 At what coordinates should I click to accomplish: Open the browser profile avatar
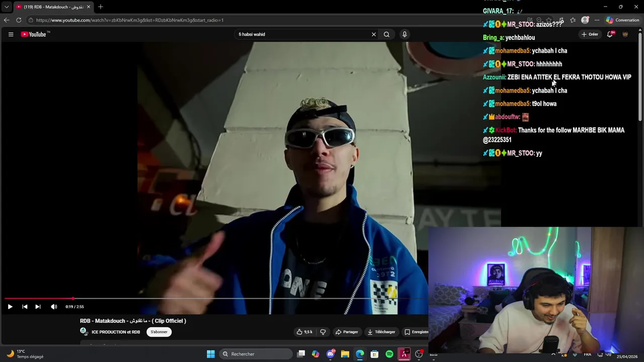(585, 20)
